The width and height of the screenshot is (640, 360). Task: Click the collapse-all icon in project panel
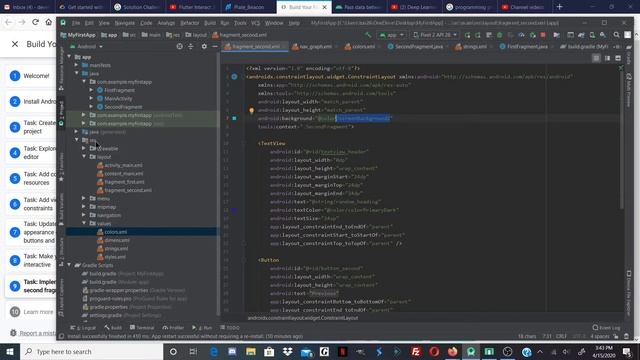coord(191,47)
